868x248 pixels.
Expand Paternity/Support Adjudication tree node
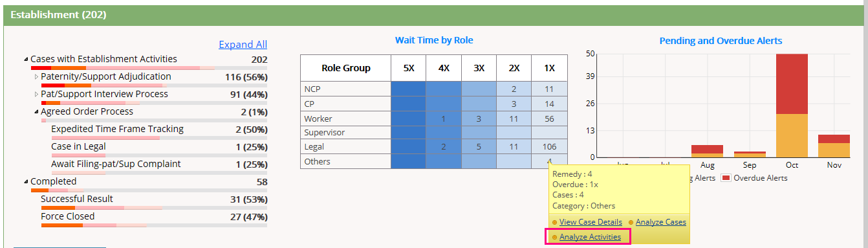pyautogui.click(x=36, y=77)
